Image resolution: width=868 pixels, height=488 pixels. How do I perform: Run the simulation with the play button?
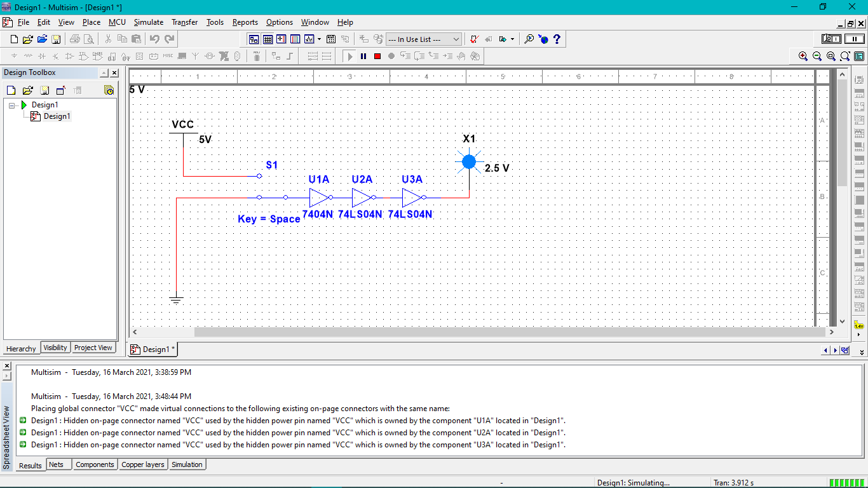[x=349, y=56]
